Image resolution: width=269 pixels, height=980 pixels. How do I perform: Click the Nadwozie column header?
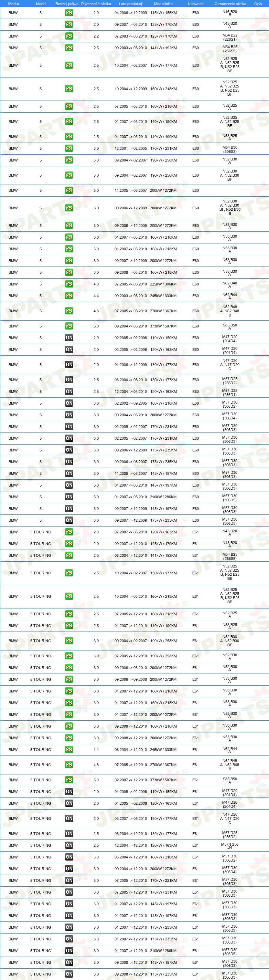tap(196, 4)
